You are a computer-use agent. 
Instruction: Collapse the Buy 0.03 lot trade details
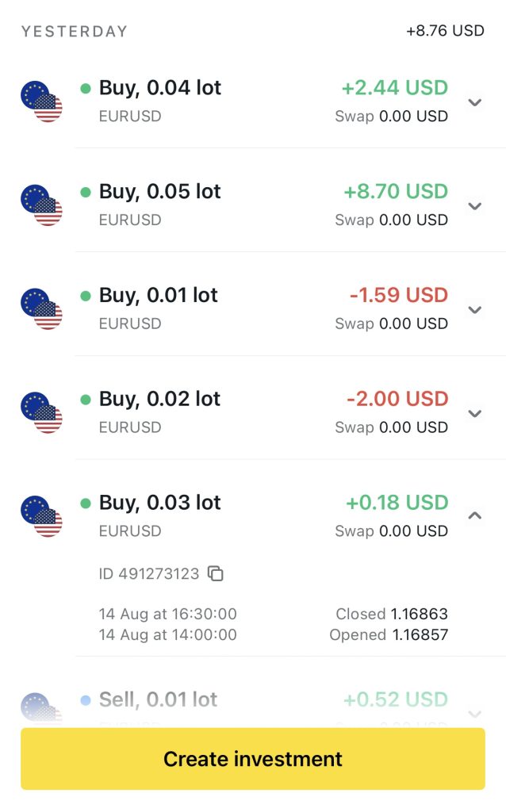click(475, 516)
